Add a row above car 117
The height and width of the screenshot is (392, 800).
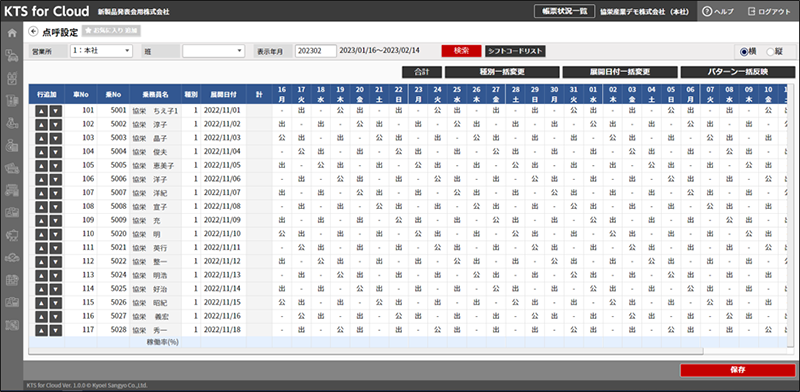click(x=41, y=330)
